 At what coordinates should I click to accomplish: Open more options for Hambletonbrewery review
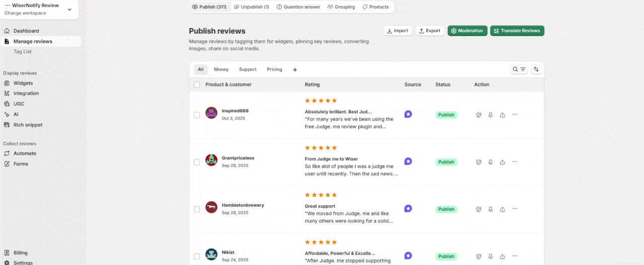514,209
